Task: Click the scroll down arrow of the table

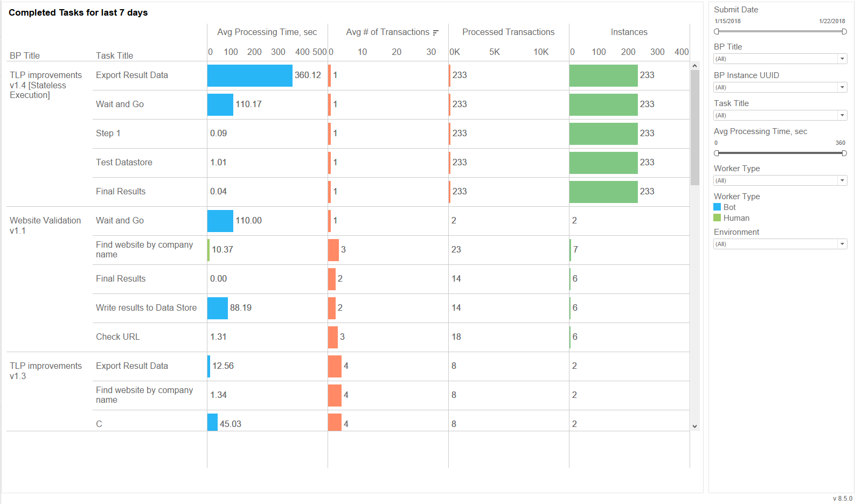Action: [x=694, y=426]
